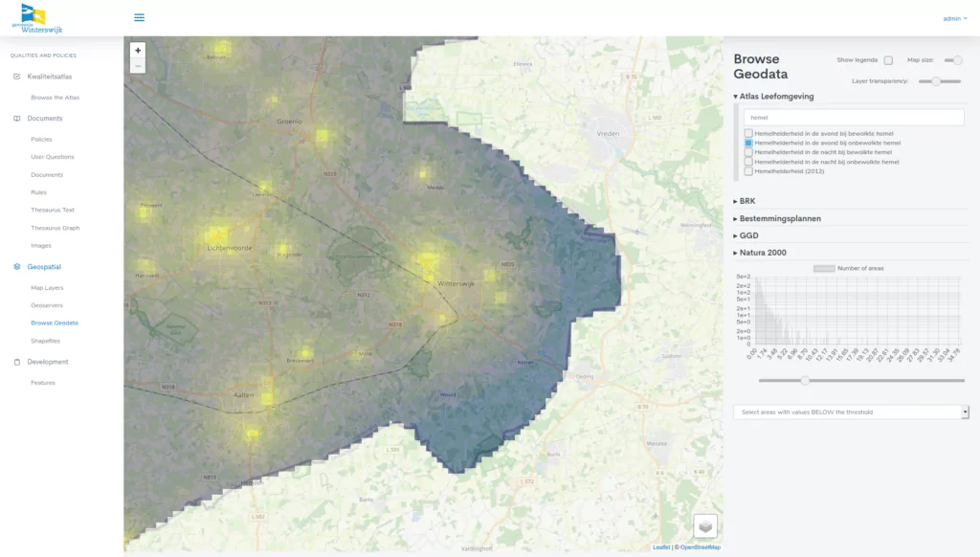The image size is (980, 557).
Task: Open Browse Geodata page
Action: (55, 323)
